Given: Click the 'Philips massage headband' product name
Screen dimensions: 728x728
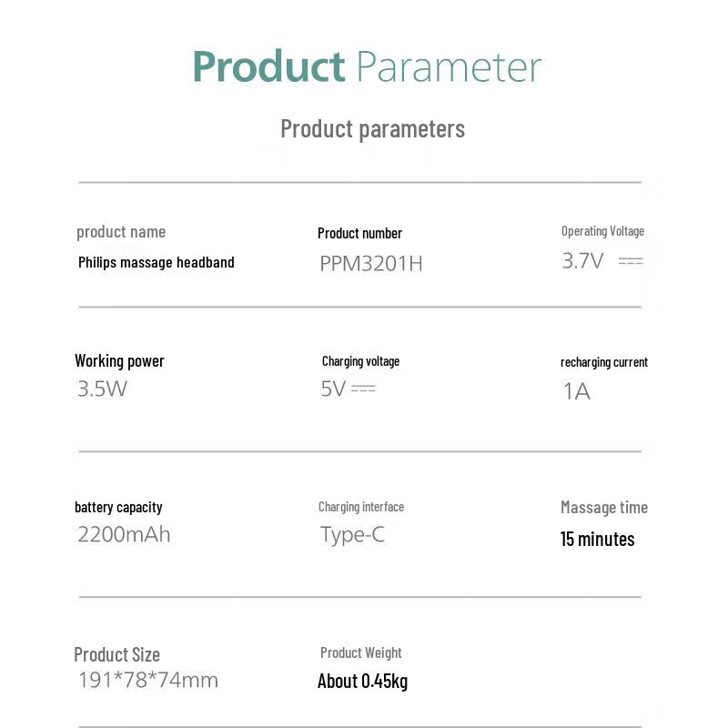Looking at the screenshot, I should tap(157, 262).
